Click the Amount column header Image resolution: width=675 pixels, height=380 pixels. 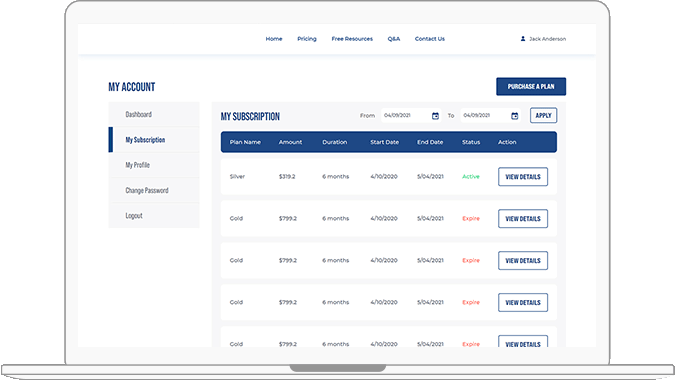click(290, 142)
